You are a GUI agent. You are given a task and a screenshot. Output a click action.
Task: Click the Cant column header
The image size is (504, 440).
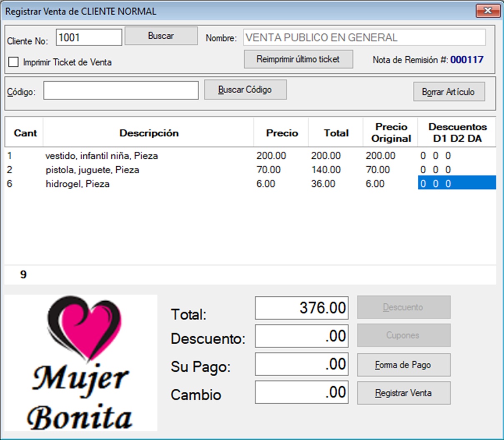pyautogui.click(x=25, y=133)
